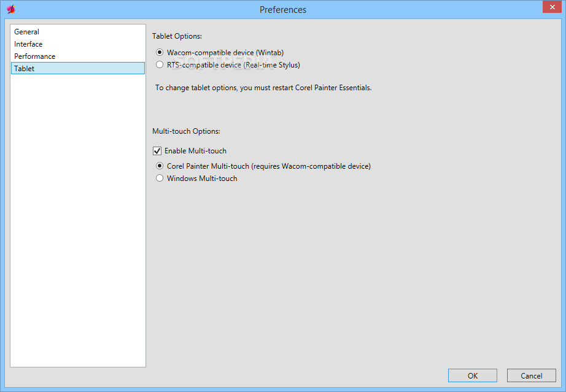This screenshot has height=392, width=566.
Task: Confirm preferences with the OK button
Action: click(x=473, y=375)
